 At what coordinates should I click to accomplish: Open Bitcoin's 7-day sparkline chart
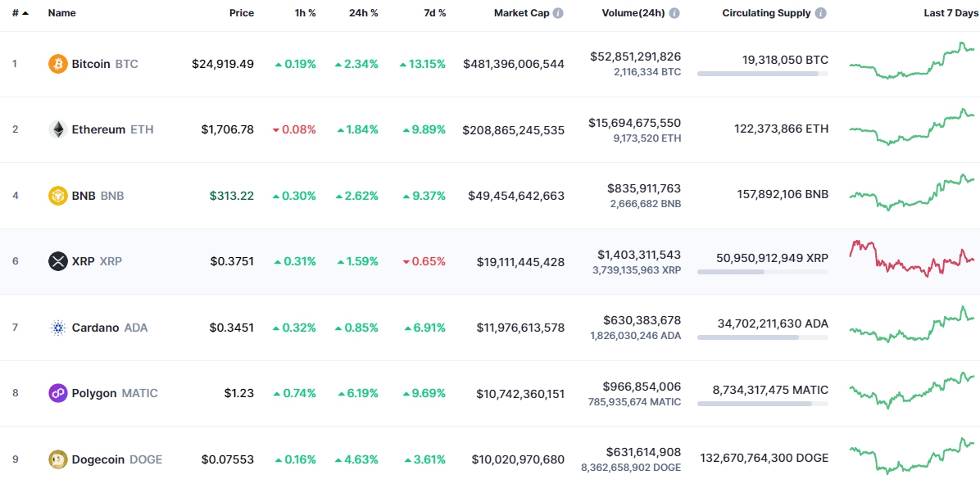[912, 61]
